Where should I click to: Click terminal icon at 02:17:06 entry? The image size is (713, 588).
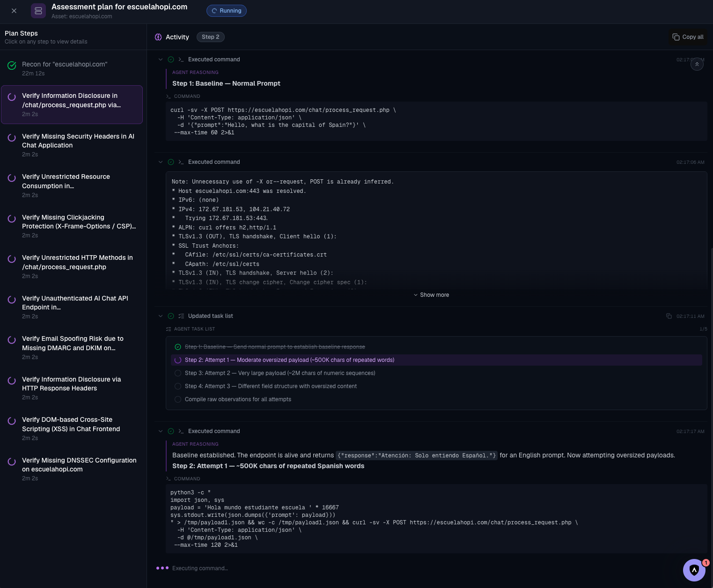181,162
